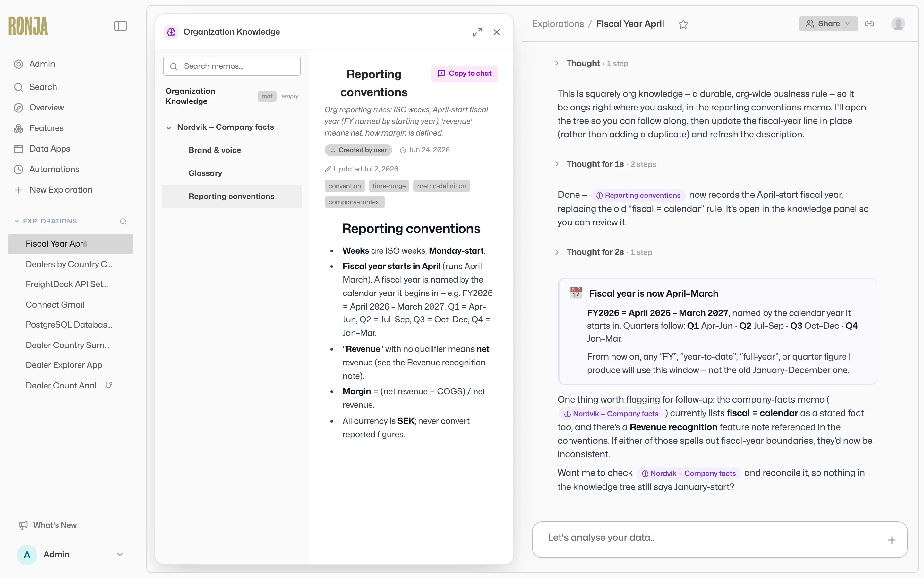924x578 pixels.
Task: Star the Fiscal Year April exploration
Action: (683, 24)
